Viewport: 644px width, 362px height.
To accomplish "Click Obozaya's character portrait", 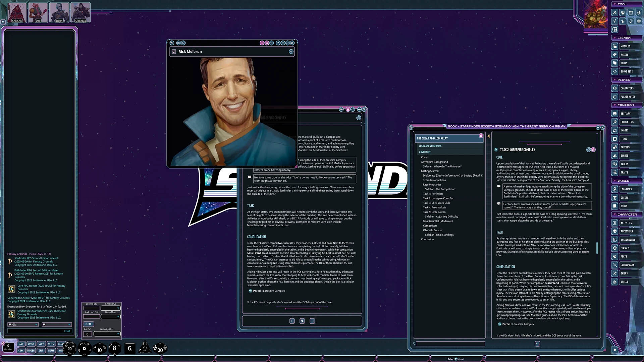I will pyautogui.click(x=80, y=12).
